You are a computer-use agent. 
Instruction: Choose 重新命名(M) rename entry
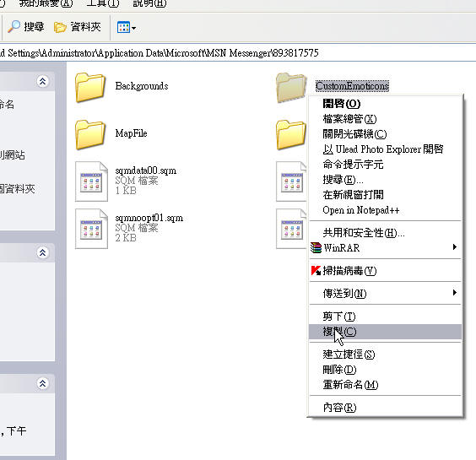[385, 384]
